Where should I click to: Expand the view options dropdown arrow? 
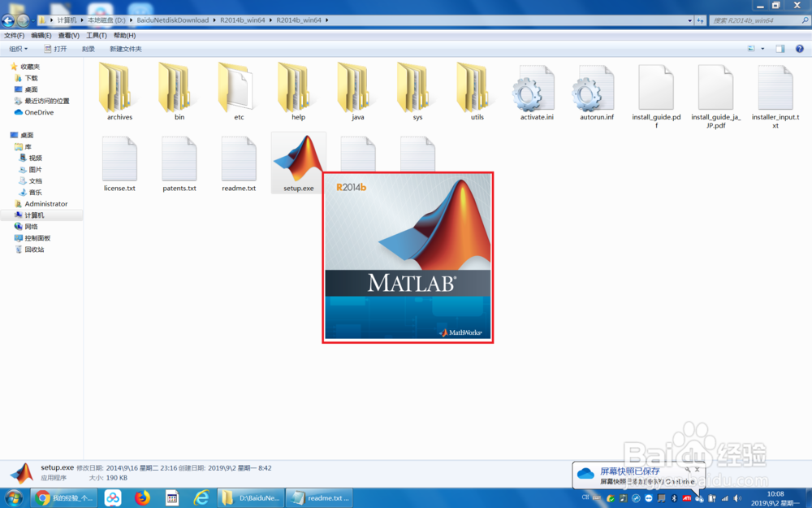click(x=762, y=49)
